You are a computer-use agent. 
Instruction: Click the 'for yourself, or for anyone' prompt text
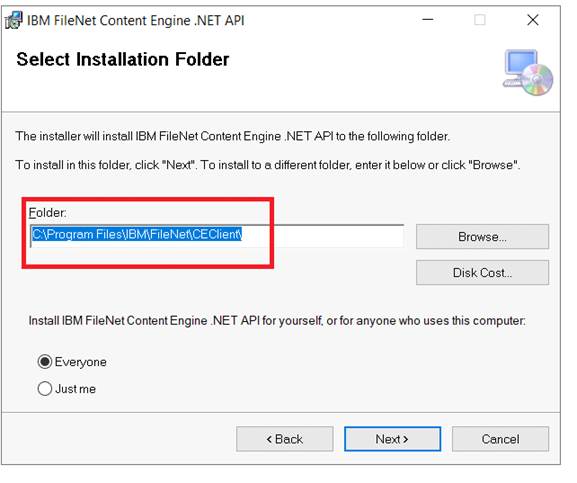pyautogui.click(x=277, y=321)
